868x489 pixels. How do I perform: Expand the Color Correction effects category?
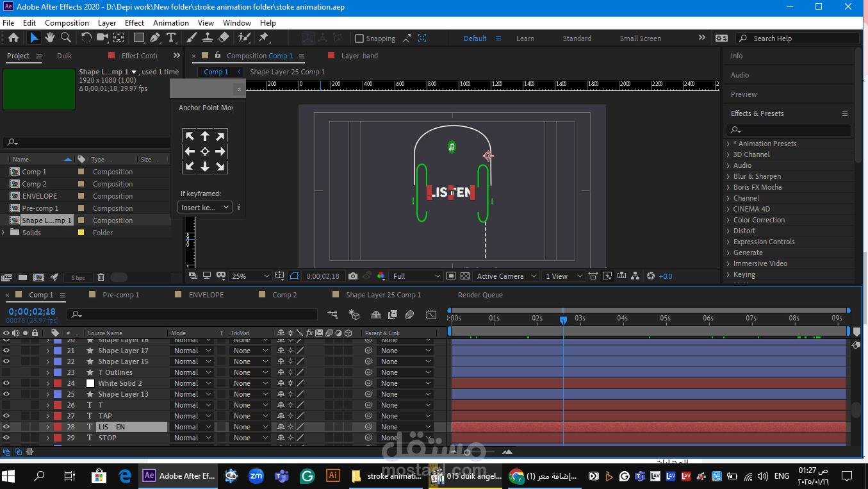pyautogui.click(x=728, y=220)
